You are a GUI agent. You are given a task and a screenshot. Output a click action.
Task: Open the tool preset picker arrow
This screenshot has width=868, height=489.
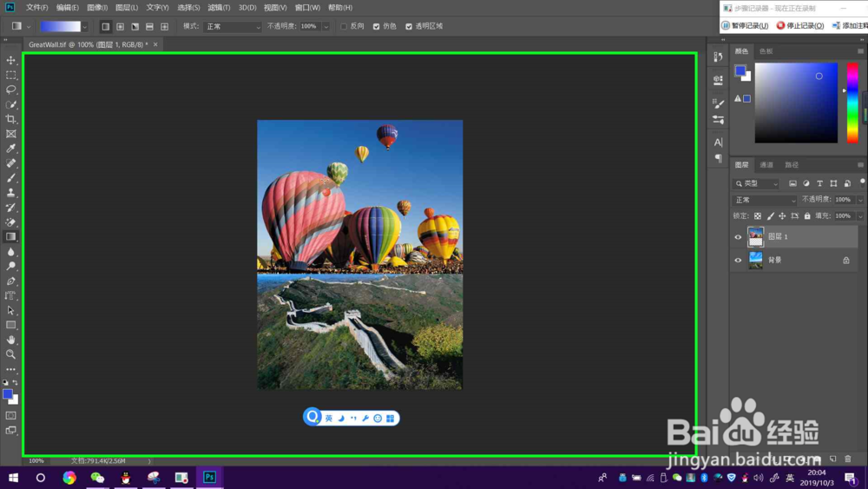(29, 27)
